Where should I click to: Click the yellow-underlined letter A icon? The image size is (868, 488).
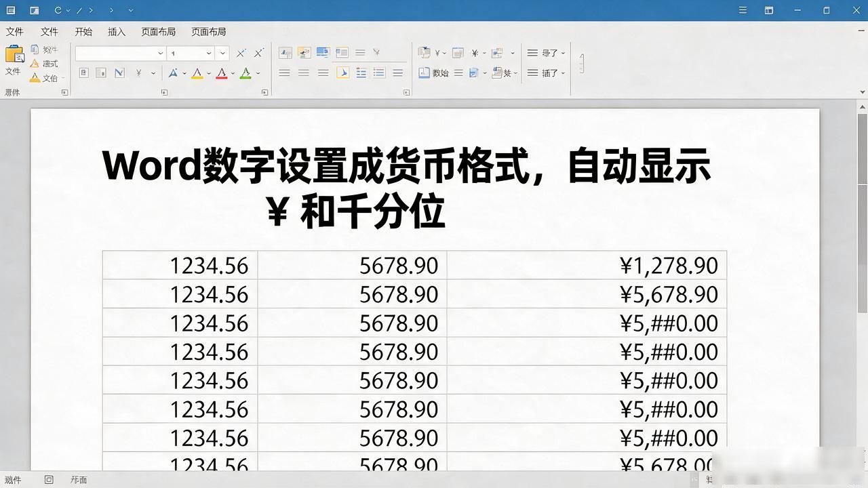pos(197,73)
